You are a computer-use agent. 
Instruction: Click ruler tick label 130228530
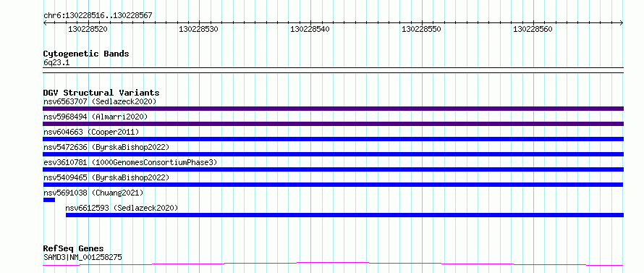click(x=199, y=29)
